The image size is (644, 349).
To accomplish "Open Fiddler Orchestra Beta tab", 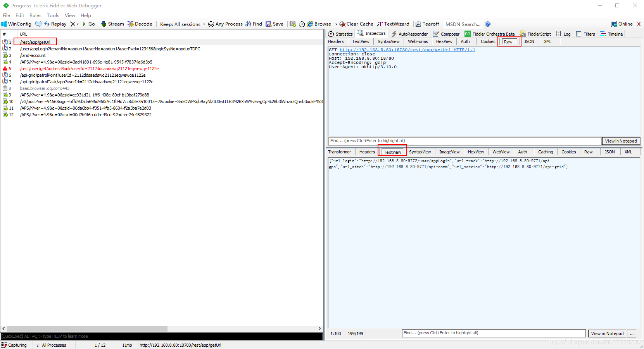I will (490, 34).
